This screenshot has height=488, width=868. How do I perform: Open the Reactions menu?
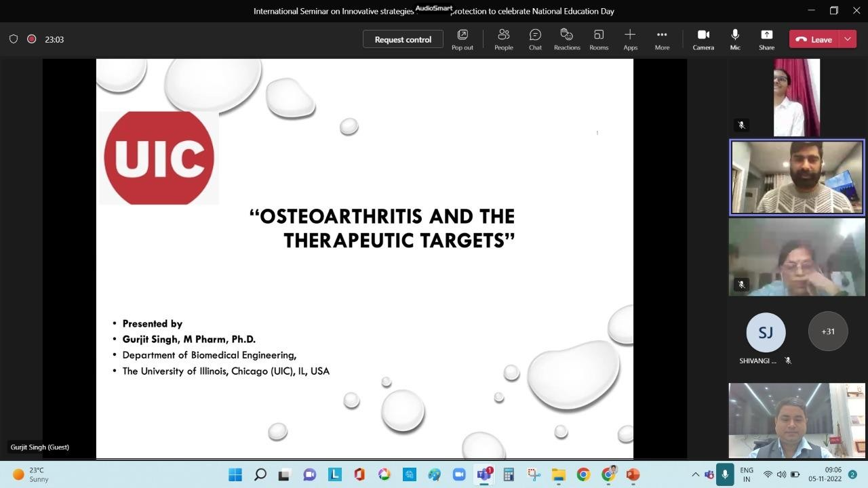coord(567,39)
